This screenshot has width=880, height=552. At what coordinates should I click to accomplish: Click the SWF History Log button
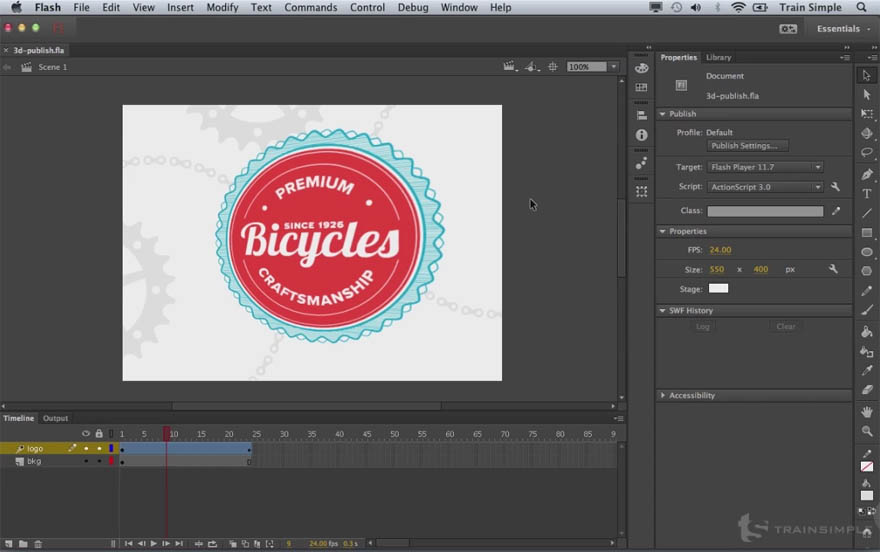point(703,326)
